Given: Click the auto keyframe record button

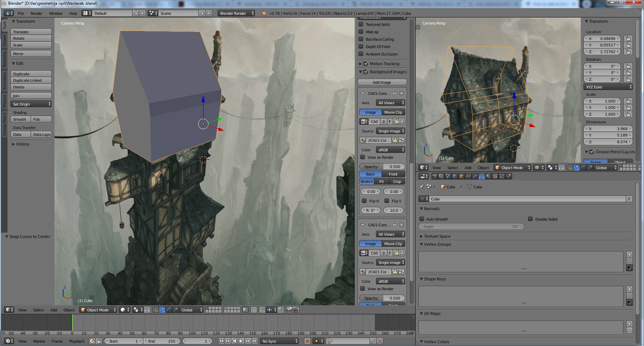Looking at the screenshot, I should [x=307, y=341].
